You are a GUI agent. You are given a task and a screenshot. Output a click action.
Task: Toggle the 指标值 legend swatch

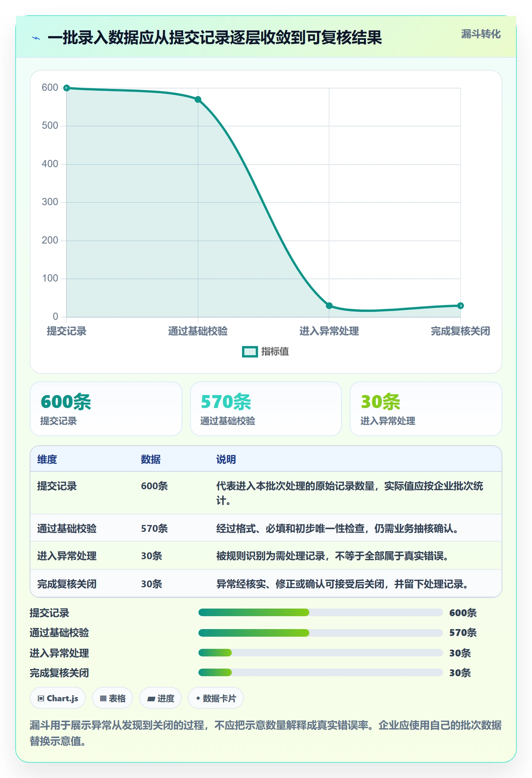point(250,352)
